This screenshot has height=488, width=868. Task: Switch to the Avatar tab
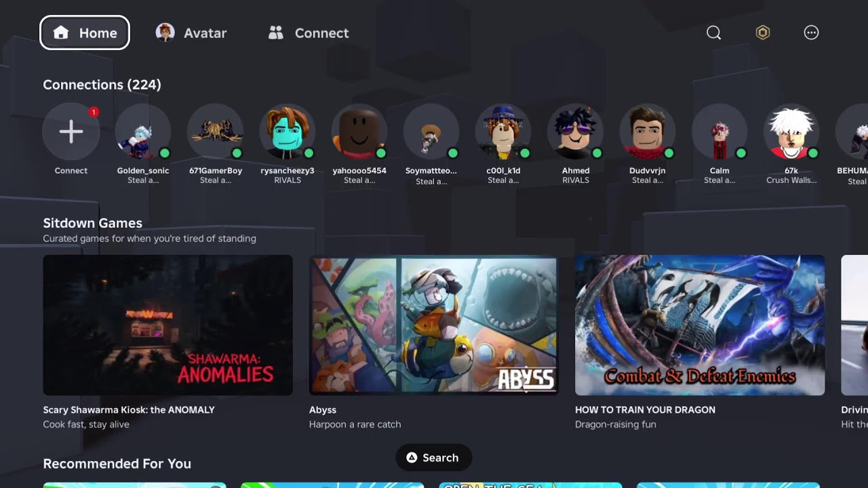191,33
